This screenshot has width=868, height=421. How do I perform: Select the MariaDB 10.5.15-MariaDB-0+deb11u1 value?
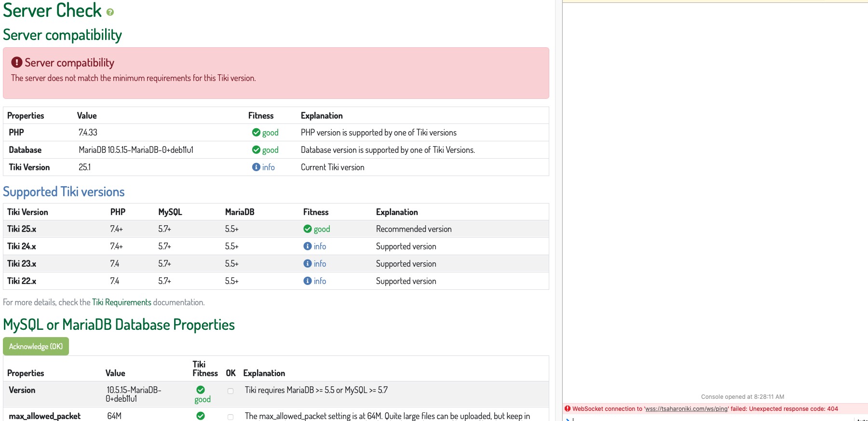136,150
